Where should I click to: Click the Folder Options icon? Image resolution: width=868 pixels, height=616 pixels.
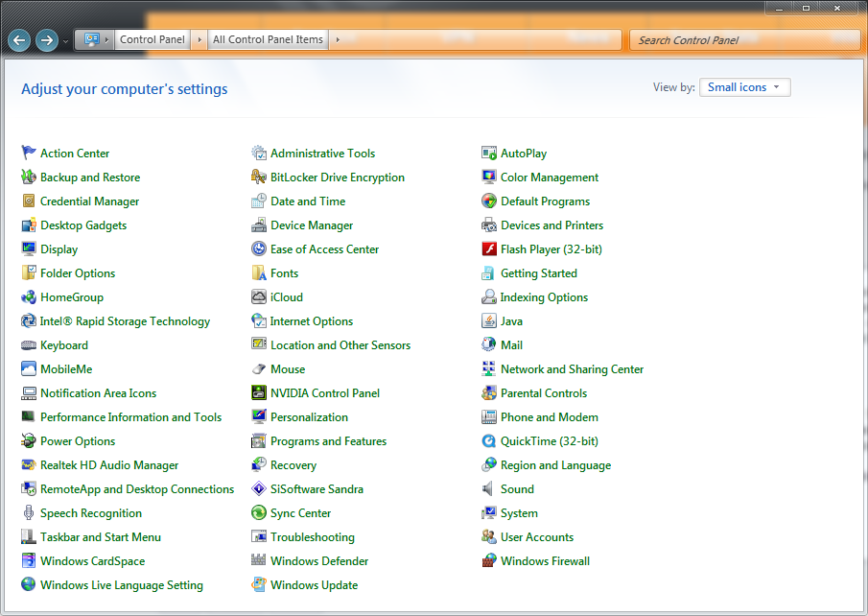click(28, 272)
